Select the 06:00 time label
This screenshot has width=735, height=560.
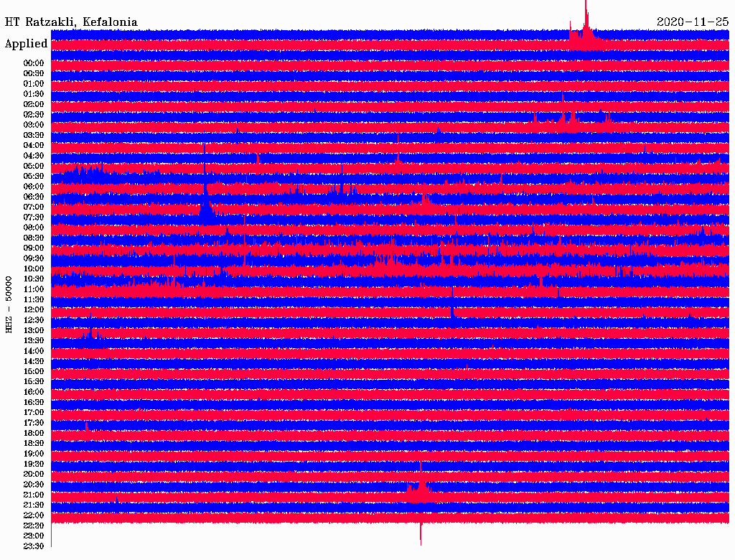coord(34,187)
